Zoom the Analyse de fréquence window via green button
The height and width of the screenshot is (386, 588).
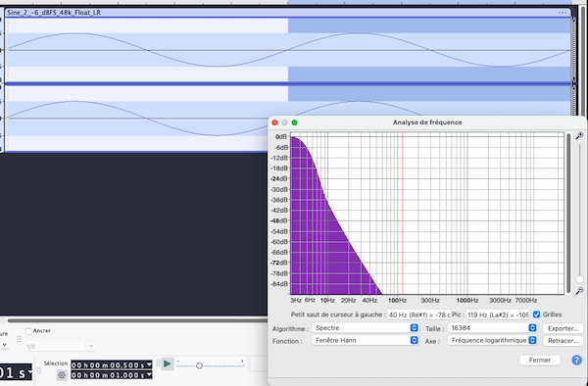(x=294, y=122)
